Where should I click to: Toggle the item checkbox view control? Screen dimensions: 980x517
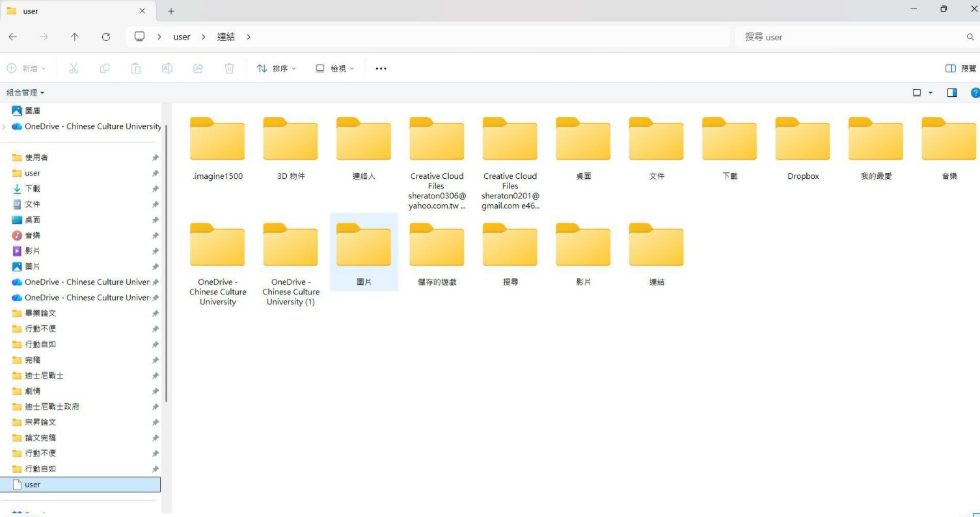coord(918,92)
